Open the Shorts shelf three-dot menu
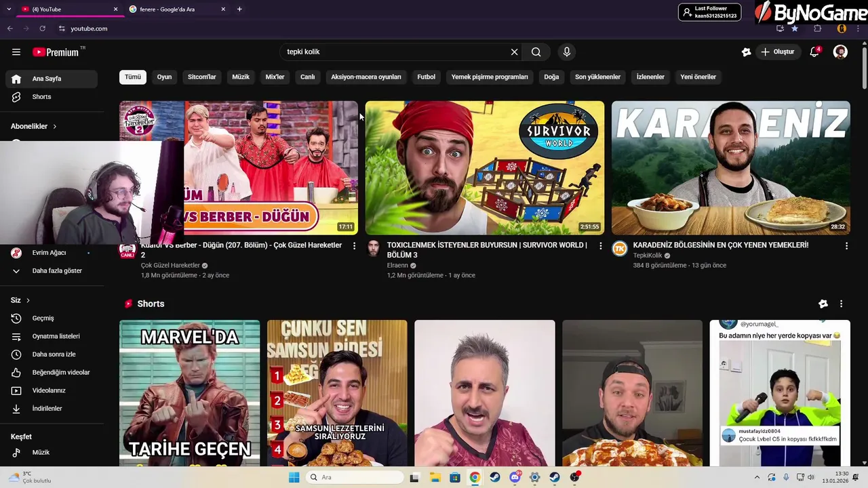 pos(841,304)
